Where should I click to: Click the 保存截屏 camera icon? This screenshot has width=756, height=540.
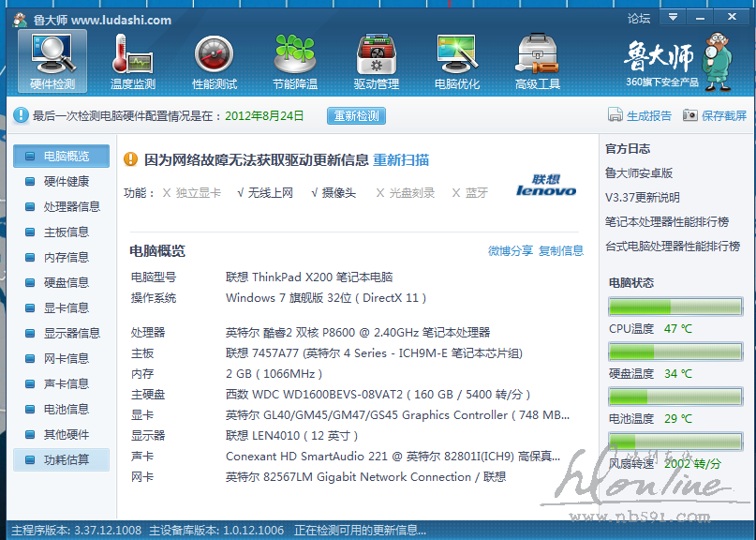click(690, 115)
